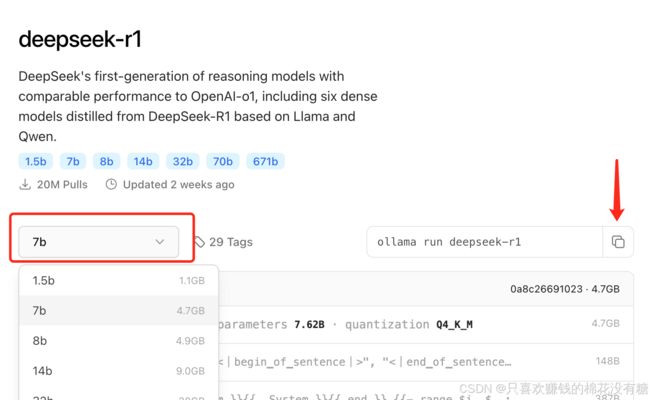Click the 7b blue tag badge

click(x=73, y=161)
